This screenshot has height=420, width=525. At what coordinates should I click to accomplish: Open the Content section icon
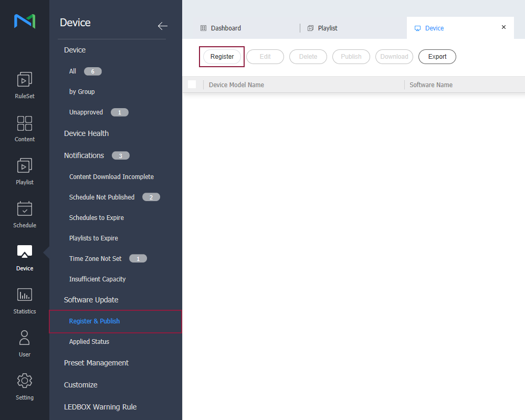click(x=25, y=123)
